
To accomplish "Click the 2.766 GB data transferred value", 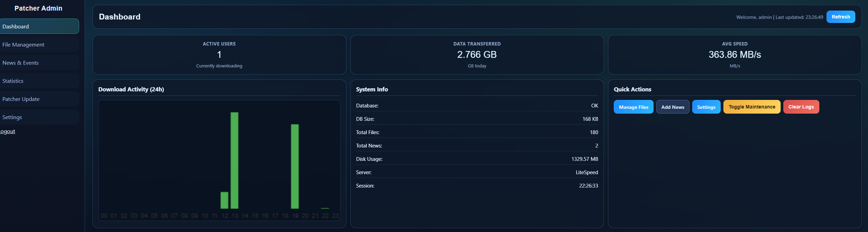I will [477, 54].
